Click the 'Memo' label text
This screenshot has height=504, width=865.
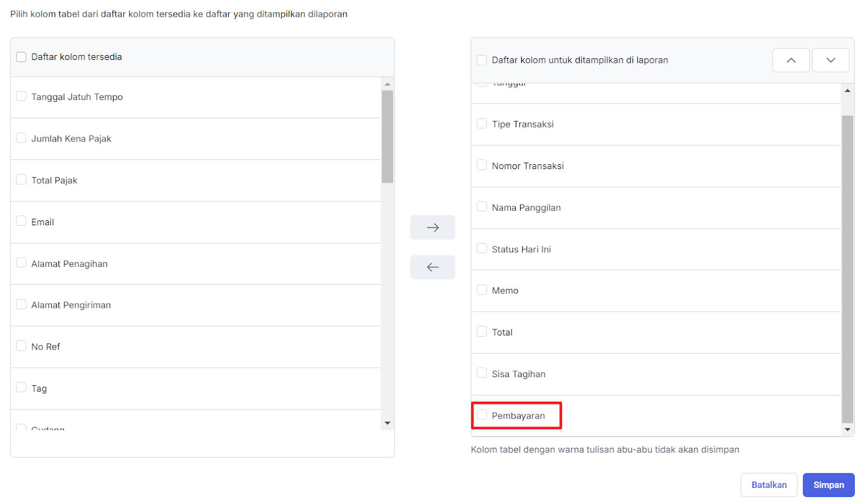[x=505, y=291]
